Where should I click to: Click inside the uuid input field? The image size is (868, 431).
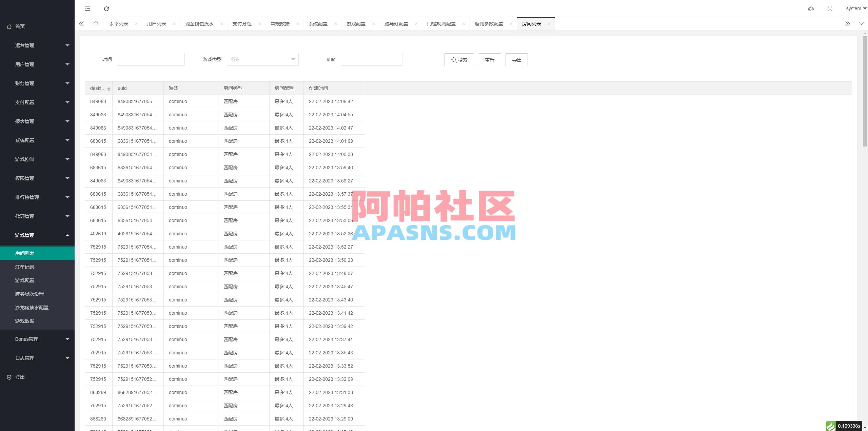click(x=371, y=59)
